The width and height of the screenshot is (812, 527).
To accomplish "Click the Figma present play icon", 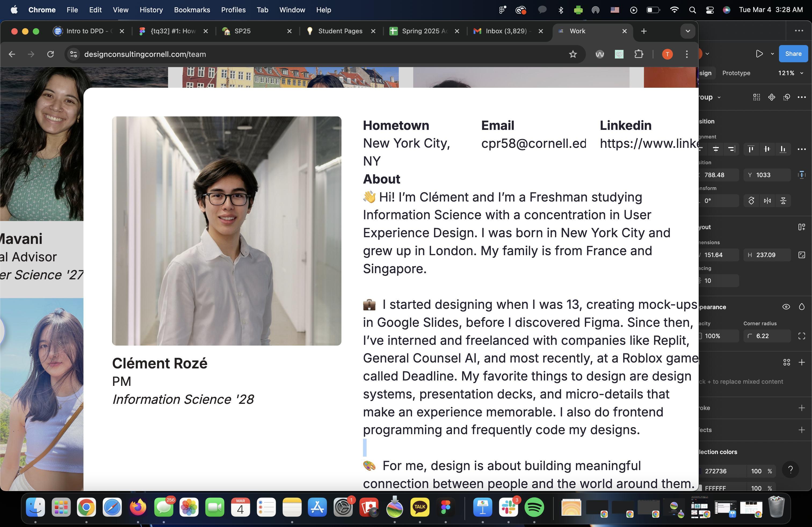I will [x=759, y=54].
